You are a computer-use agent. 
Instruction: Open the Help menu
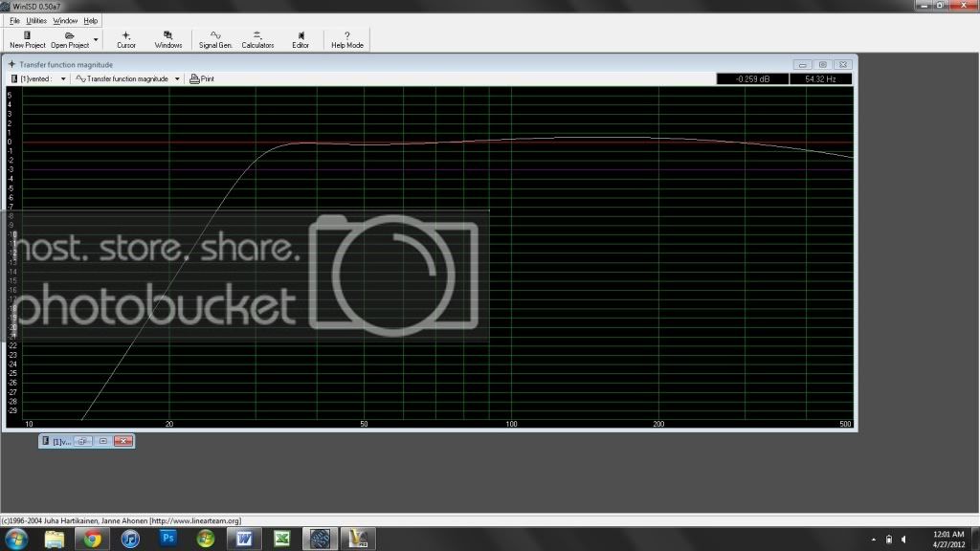(x=91, y=21)
